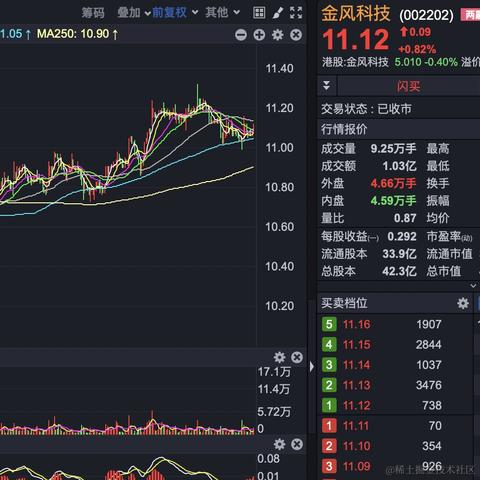Click the 总股本 42.3亿 value
The height and width of the screenshot is (480, 480).
399,271
